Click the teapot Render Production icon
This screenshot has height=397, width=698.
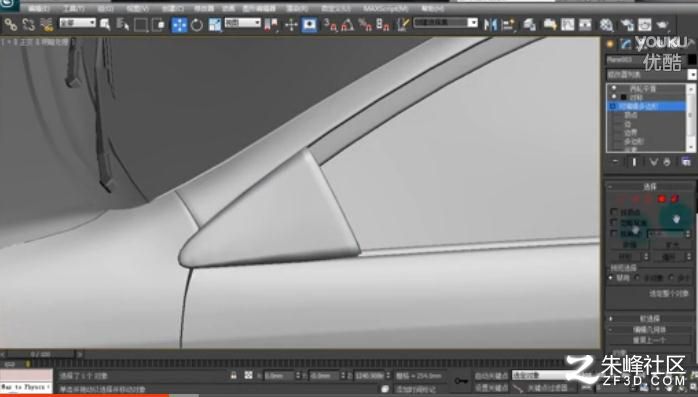tap(662, 25)
